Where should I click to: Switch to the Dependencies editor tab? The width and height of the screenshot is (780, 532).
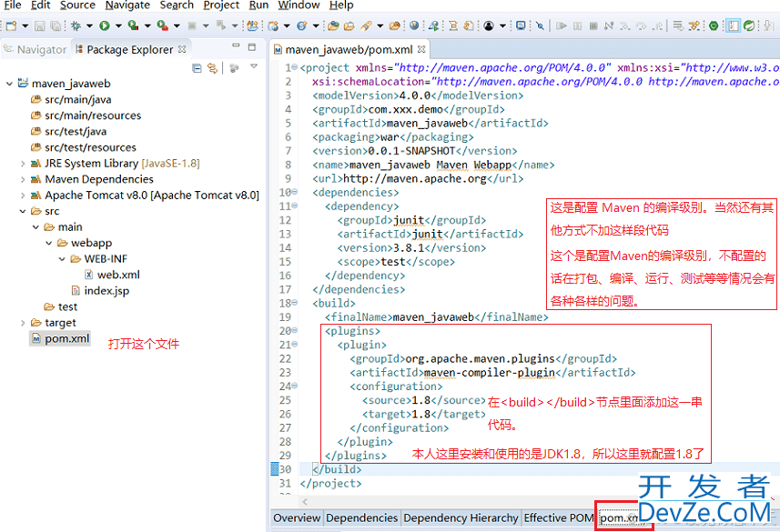pos(361,517)
